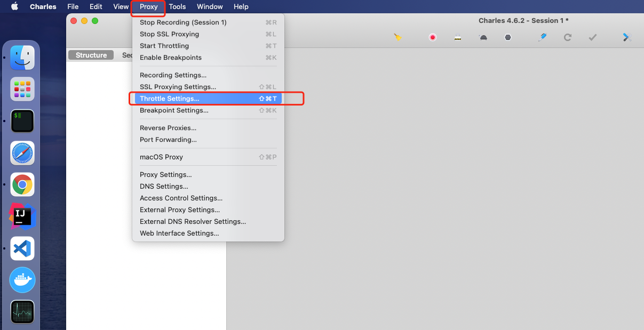Open Port Forwarding...
Screen dimensions: 644x330
208,140
